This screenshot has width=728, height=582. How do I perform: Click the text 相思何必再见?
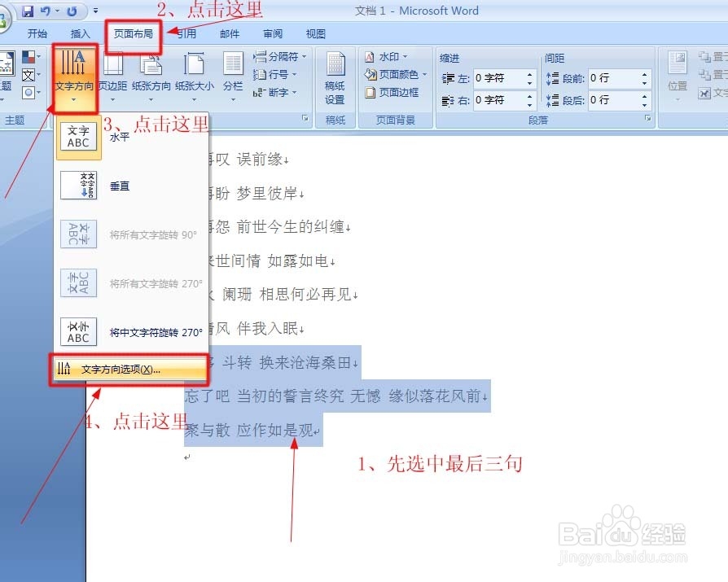point(305,294)
